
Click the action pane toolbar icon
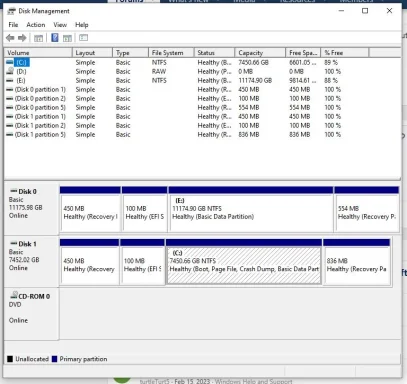(68, 38)
